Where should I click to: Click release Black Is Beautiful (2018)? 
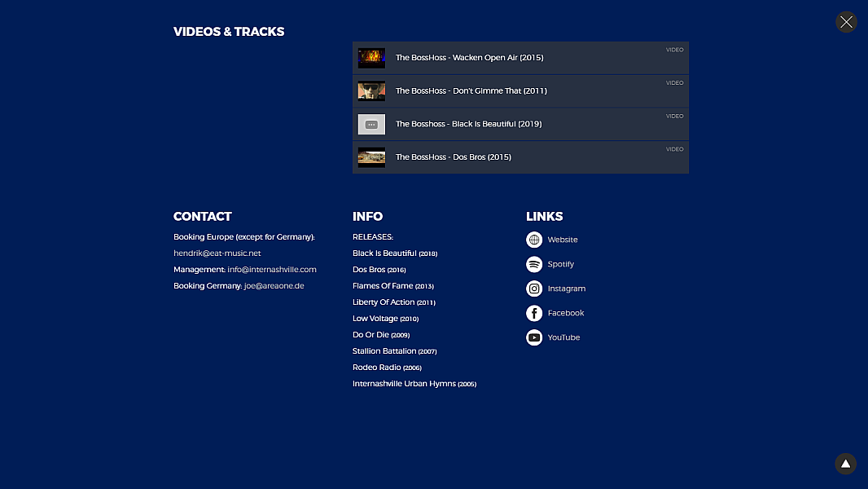click(395, 253)
